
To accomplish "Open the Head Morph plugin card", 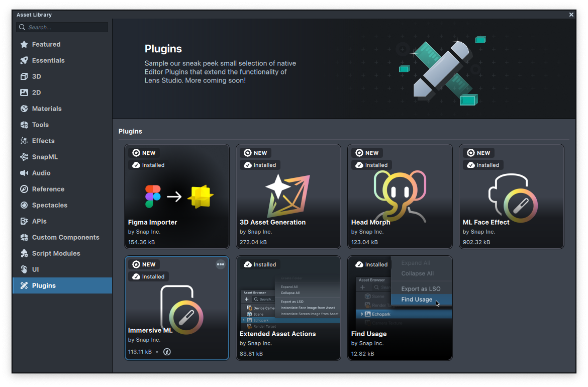I will pos(400,201).
